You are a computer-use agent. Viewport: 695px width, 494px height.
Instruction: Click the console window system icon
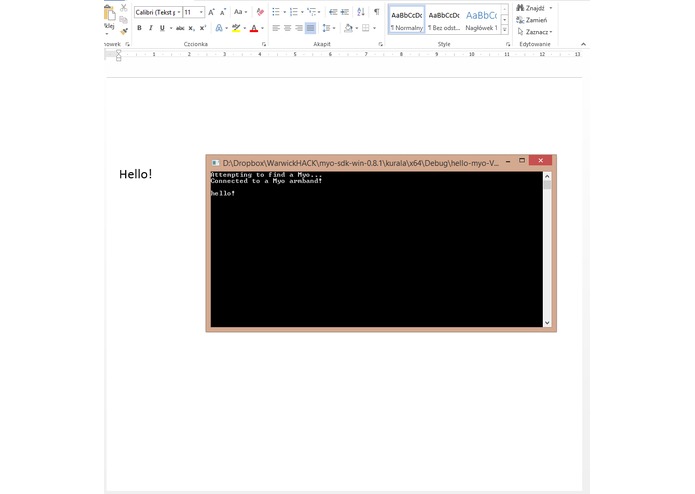215,163
